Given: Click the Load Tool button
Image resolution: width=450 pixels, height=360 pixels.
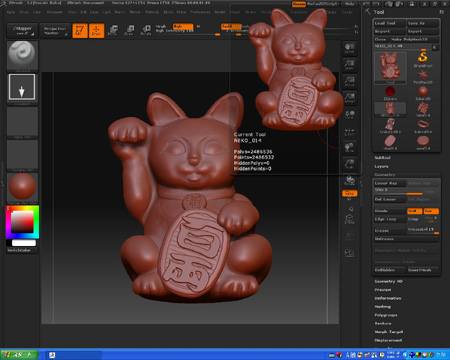Looking at the screenshot, I should tap(389, 23).
